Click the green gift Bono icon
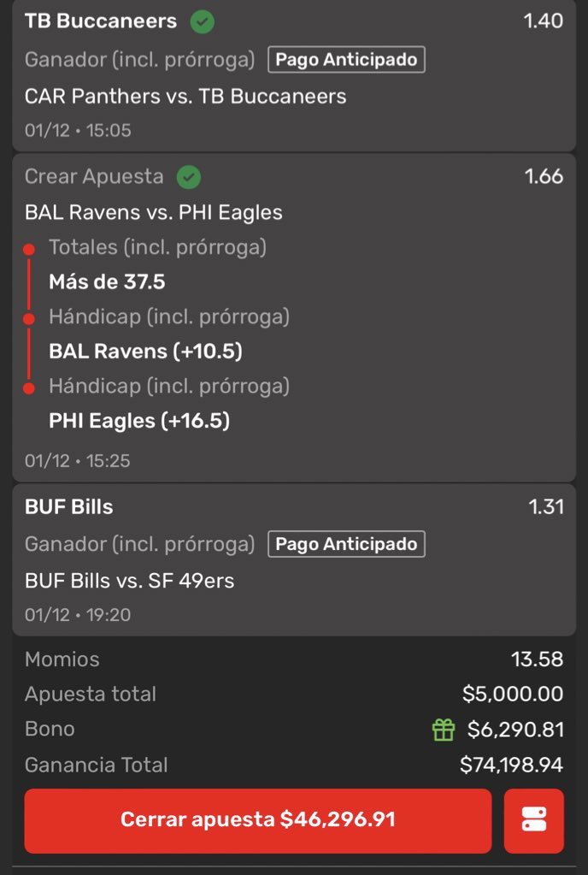Viewport: 588px width, 875px height. 444,730
